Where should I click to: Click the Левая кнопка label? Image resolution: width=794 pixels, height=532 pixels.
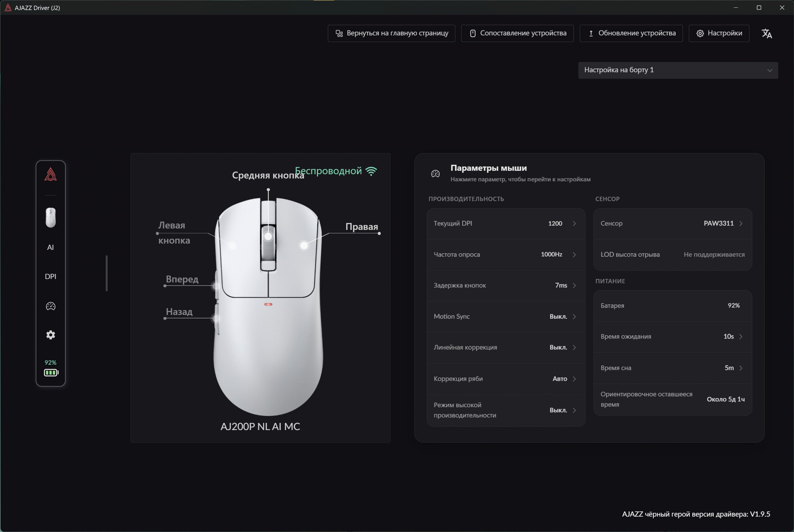click(174, 233)
